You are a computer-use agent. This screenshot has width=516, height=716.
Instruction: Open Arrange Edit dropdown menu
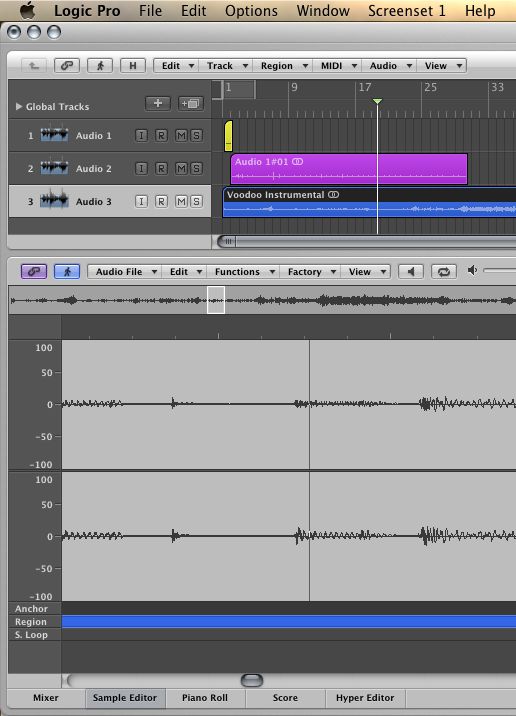point(178,66)
